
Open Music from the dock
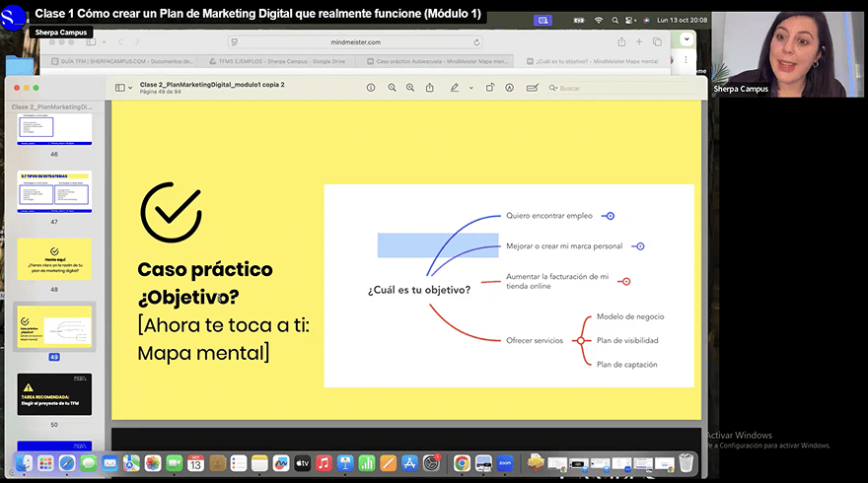324,463
